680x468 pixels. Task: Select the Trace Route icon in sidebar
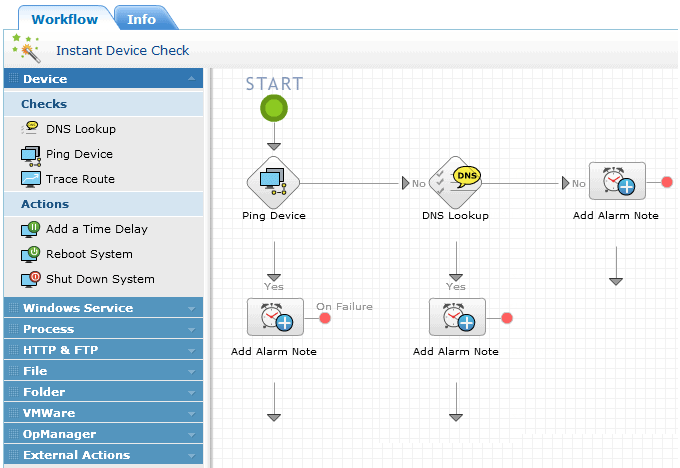(31, 179)
